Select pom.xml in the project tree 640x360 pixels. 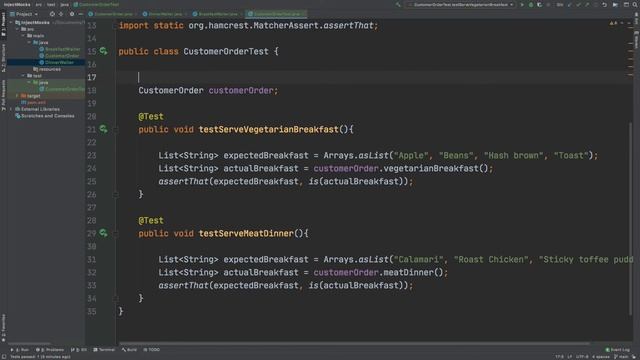point(33,102)
